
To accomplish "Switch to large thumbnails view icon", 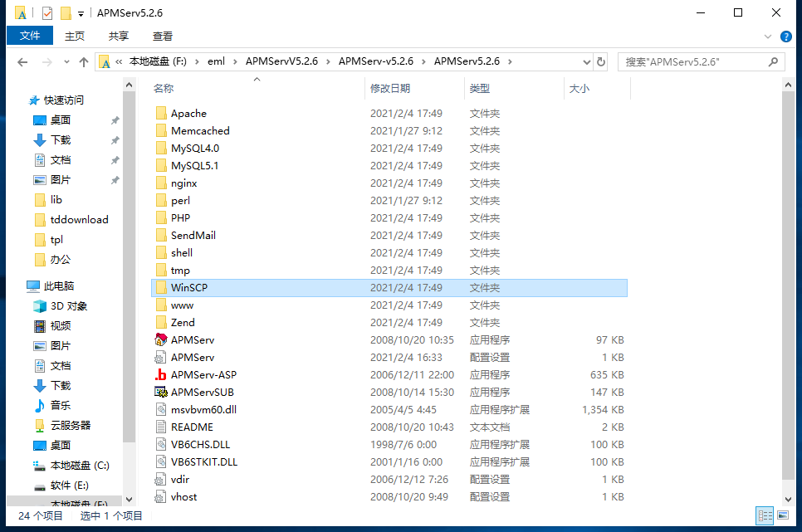I will (783, 515).
